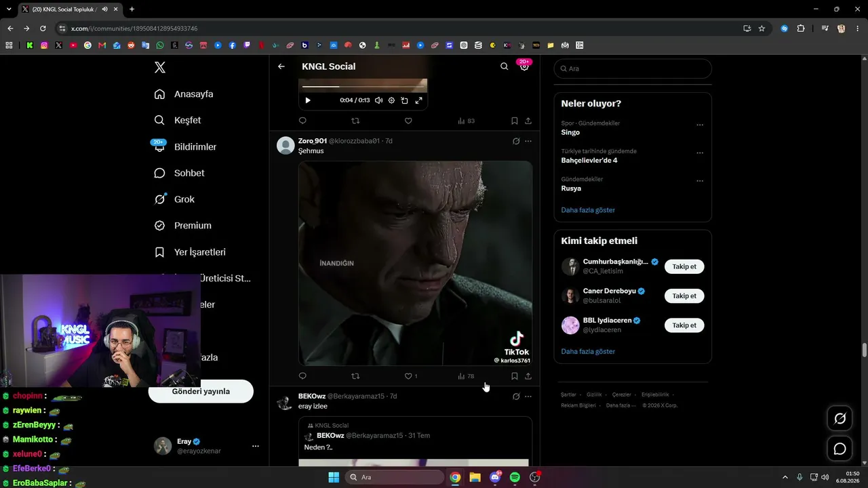Open the more options on Zoro_901's post
Screen dimensions: 868x488
(528, 141)
